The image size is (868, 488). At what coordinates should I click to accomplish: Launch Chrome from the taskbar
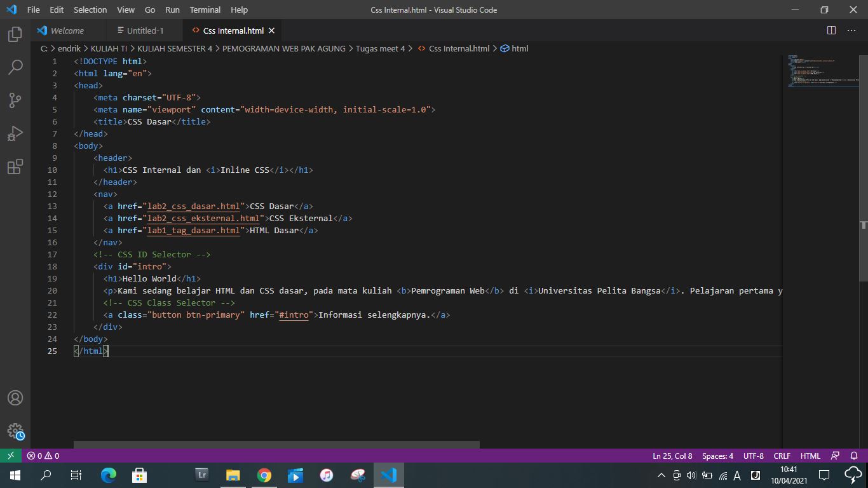(264, 475)
